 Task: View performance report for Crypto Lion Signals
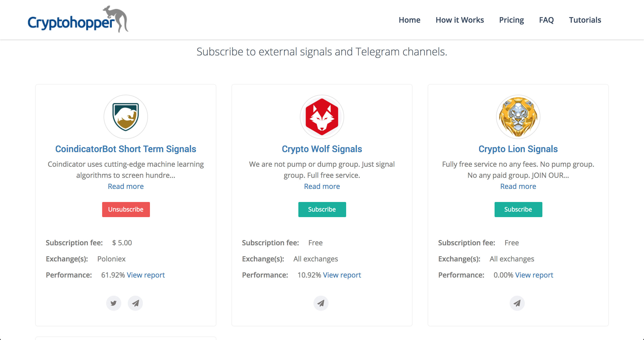click(x=535, y=275)
